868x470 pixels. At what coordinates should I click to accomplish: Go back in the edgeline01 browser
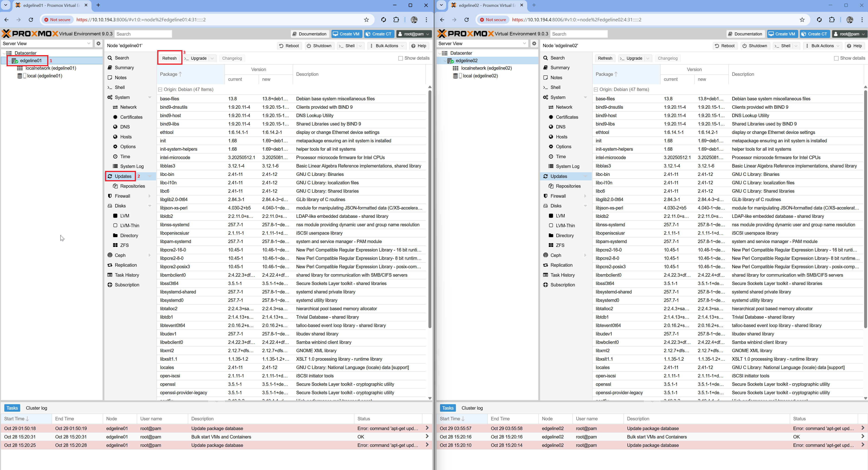coord(6,20)
